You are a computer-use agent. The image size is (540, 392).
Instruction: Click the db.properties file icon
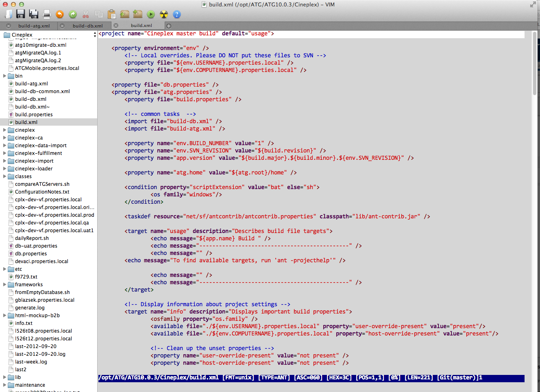point(11,254)
